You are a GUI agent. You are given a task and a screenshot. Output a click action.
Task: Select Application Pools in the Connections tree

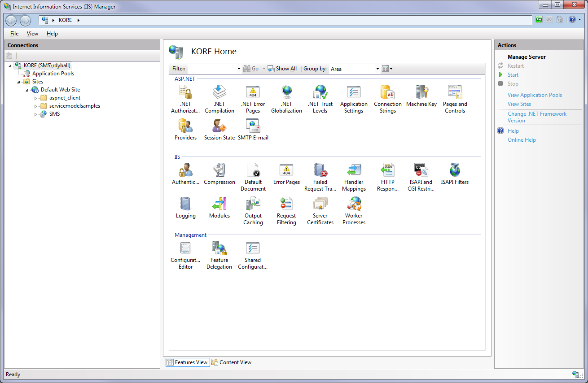point(53,74)
